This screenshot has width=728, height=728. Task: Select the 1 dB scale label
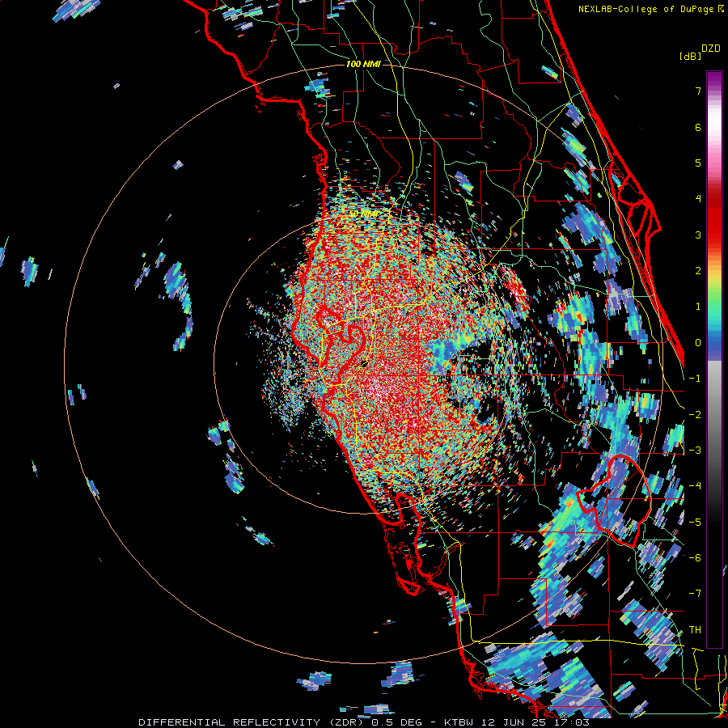(698, 307)
